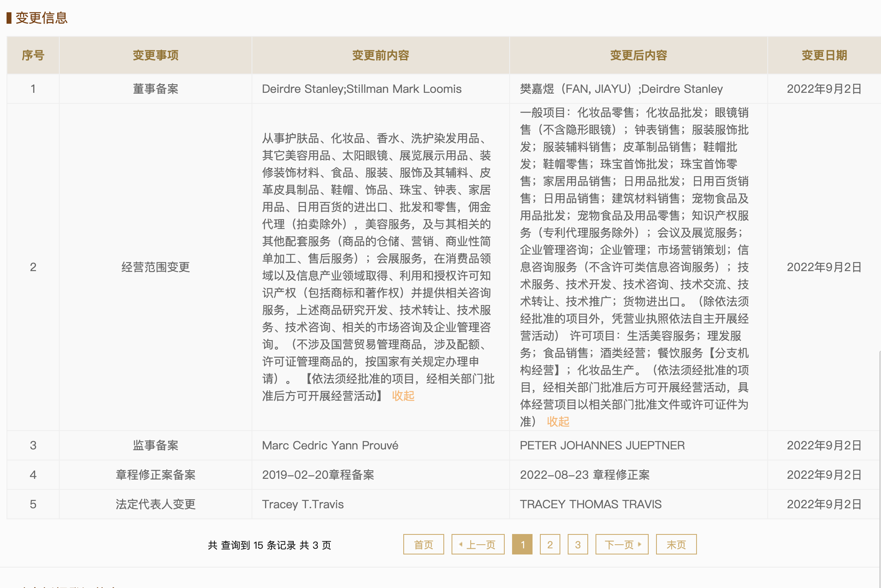The width and height of the screenshot is (881, 588).
Task: Select page 1 in pagination
Action: point(522,544)
